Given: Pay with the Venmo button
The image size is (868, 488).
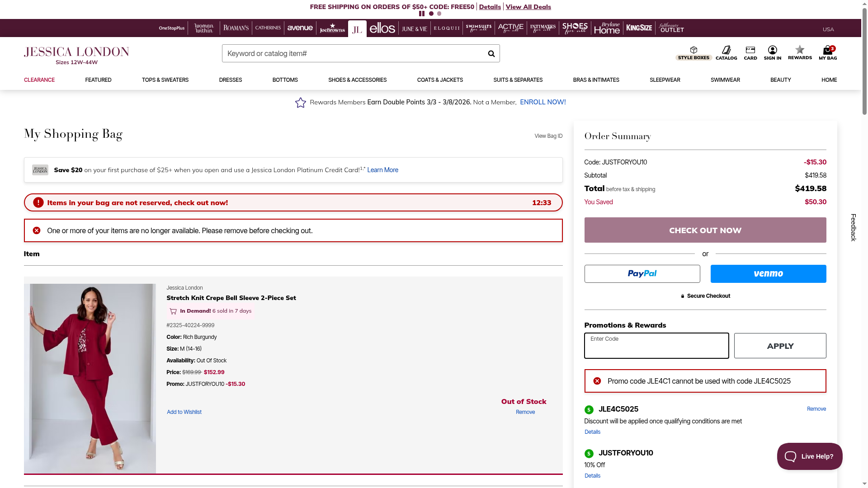Looking at the screenshot, I should tap(768, 274).
